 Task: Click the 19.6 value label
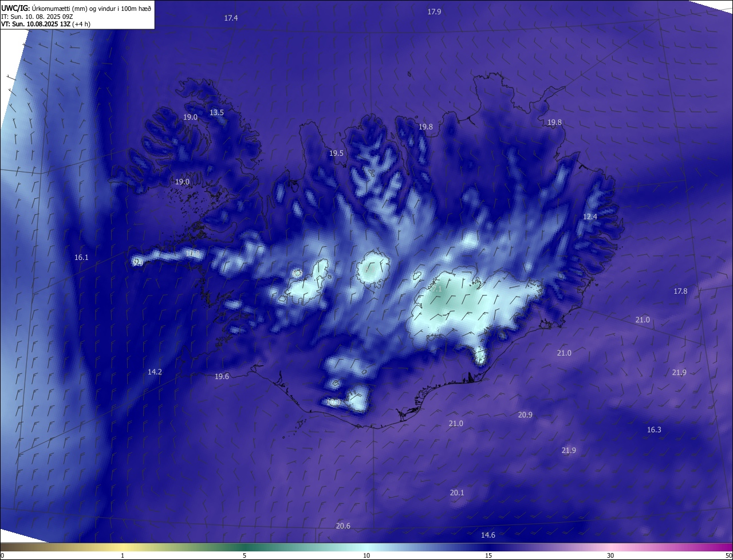pos(222,377)
